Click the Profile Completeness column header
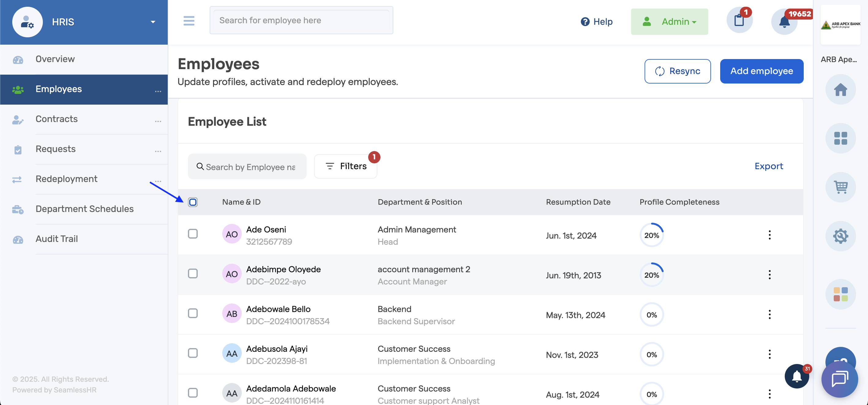 coord(679,202)
